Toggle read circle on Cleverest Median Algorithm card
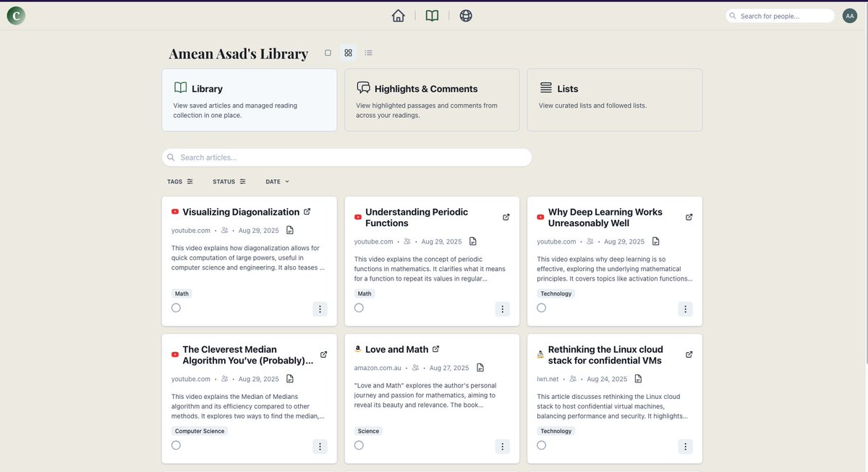This screenshot has width=868, height=472. [x=176, y=445]
